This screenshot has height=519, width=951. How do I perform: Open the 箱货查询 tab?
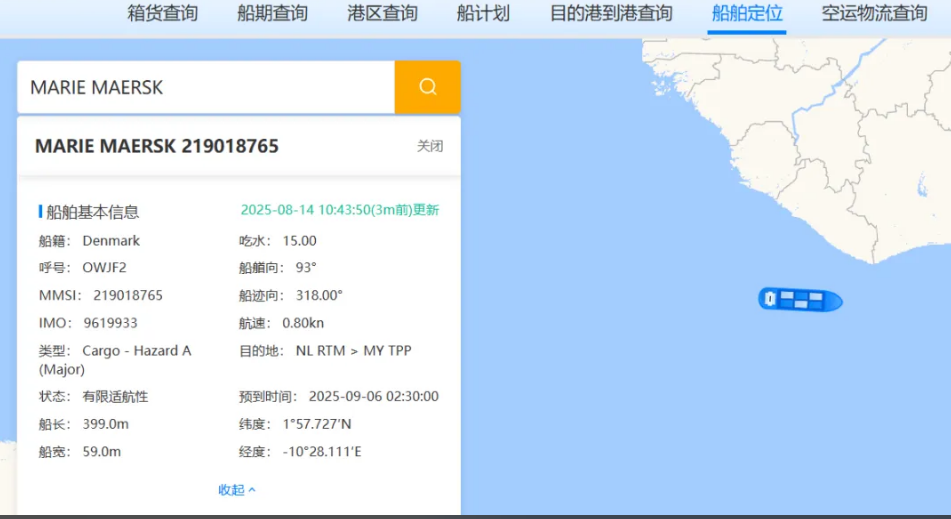click(x=163, y=13)
